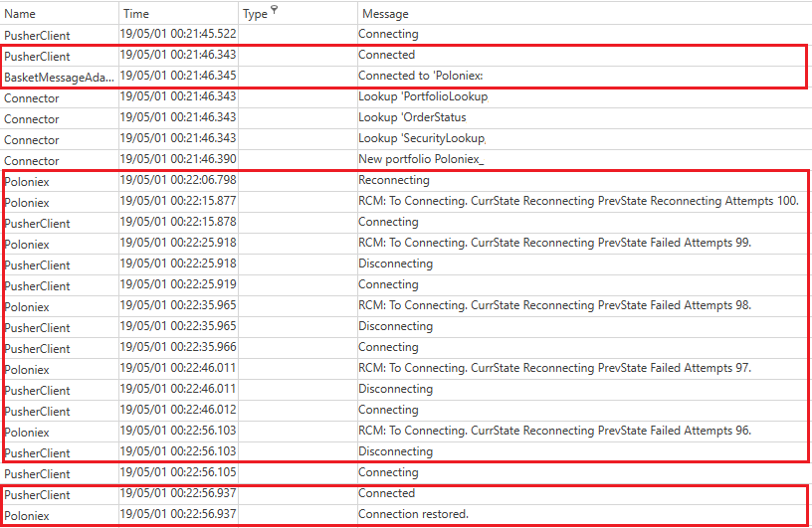Click Connecting message at 00:22:25.919
The height and width of the screenshot is (528, 812).
388,284
